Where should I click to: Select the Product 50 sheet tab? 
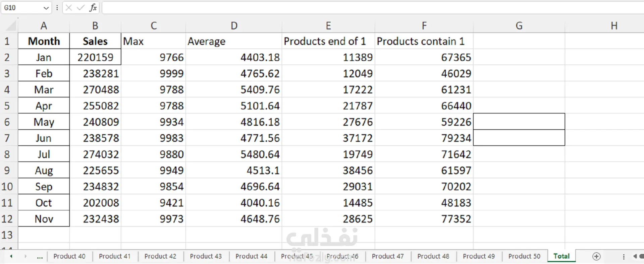[x=524, y=256]
